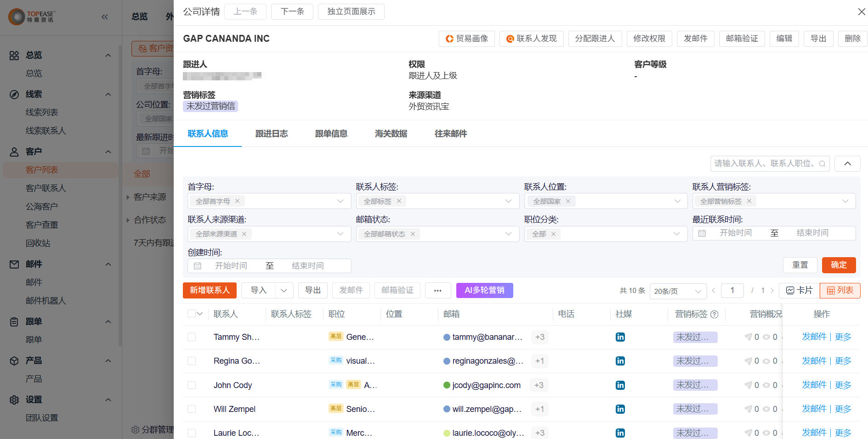Type in the contact search field
Viewport: 868px width, 439px height.
tap(763, 163)
